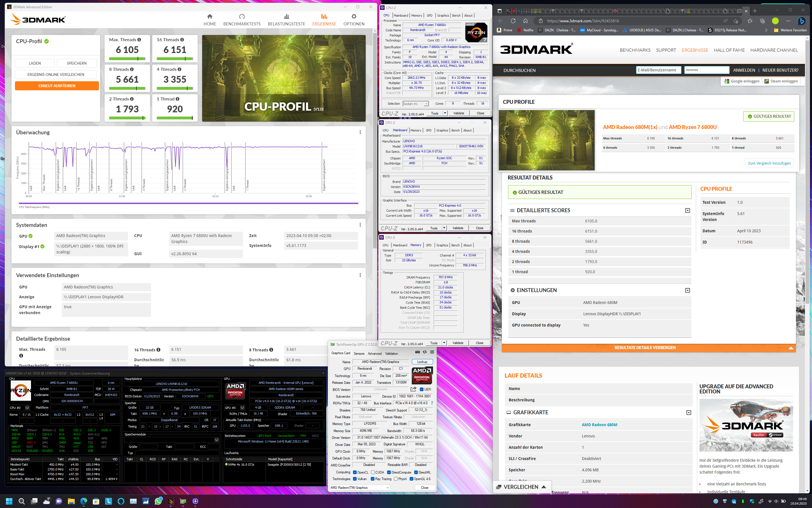The height and width of the screenshot is (508, 812).
Task: Click ERGEBNIS ONLINE VERGLEICHEN button
Action: 56,74
